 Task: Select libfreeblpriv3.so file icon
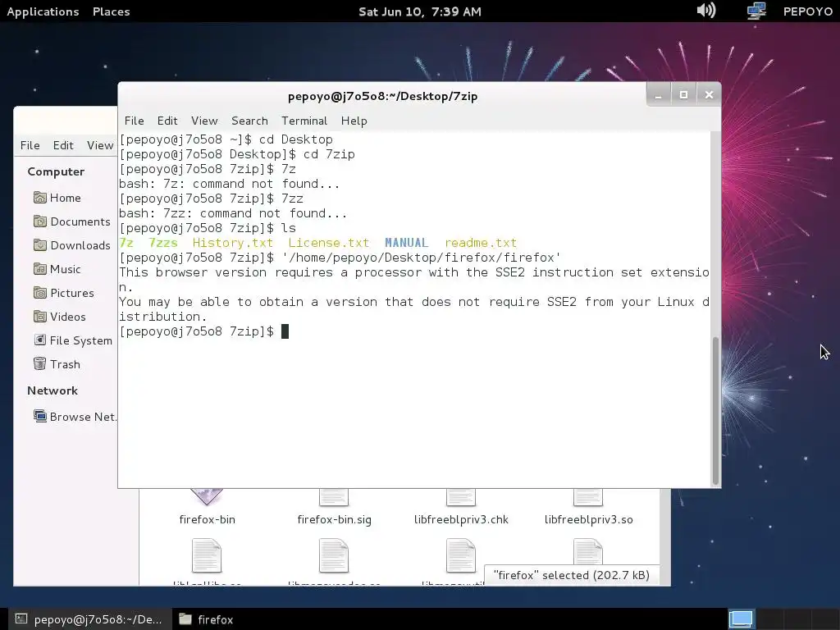pos(587,497)
